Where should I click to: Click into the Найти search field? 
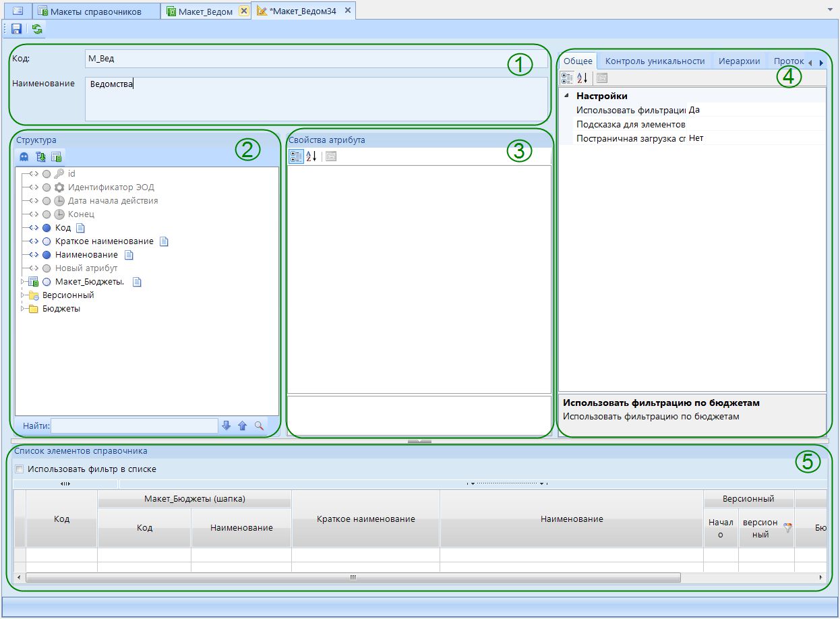(x=134, y=425)
